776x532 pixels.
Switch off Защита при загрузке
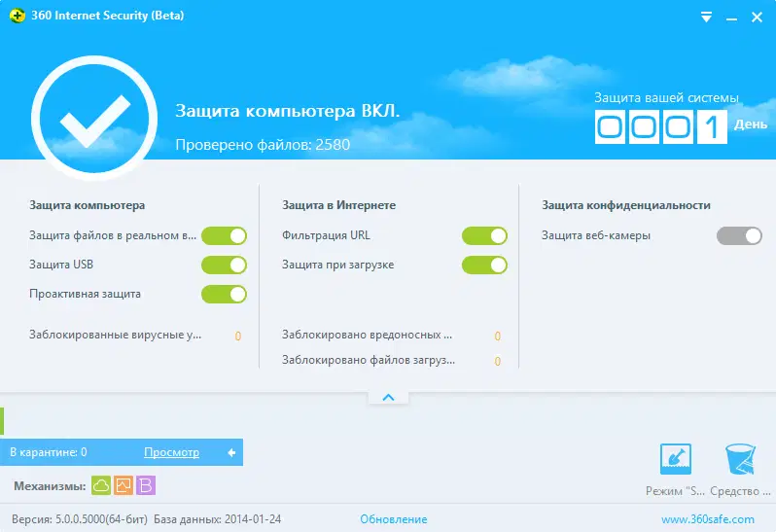tap(484, 266)
